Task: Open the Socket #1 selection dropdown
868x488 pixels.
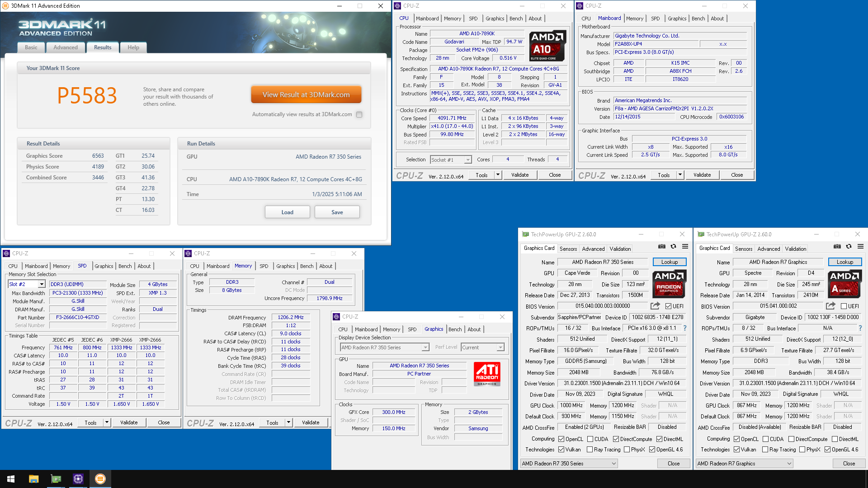Action: coord(451,160)
